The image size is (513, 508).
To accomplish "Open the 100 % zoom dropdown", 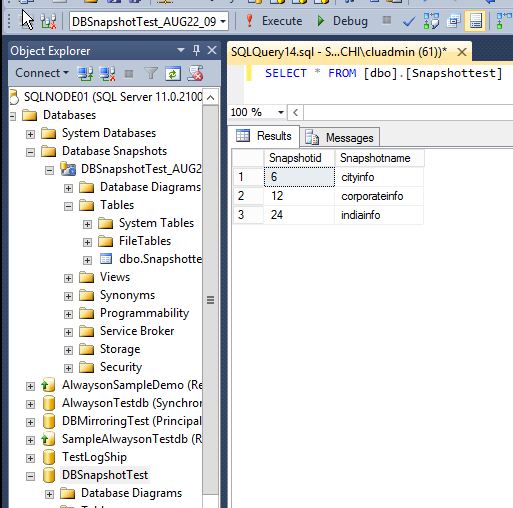I will (281, 112).
